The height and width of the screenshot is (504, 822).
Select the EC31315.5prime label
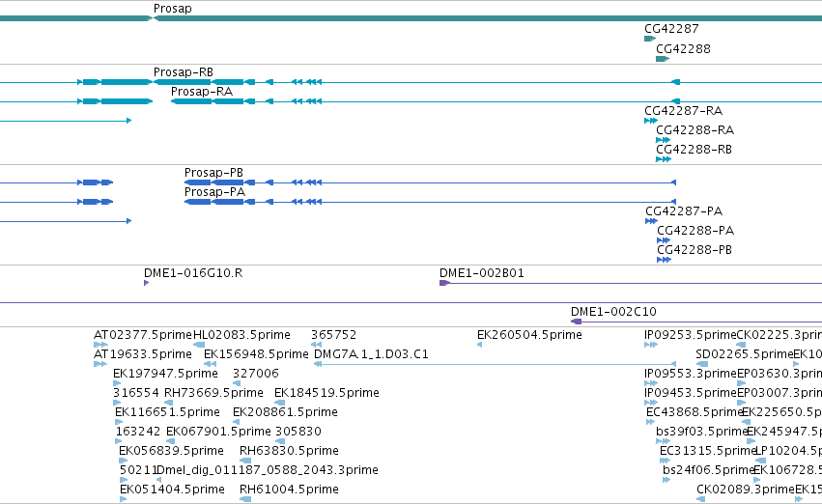[708, 451]
